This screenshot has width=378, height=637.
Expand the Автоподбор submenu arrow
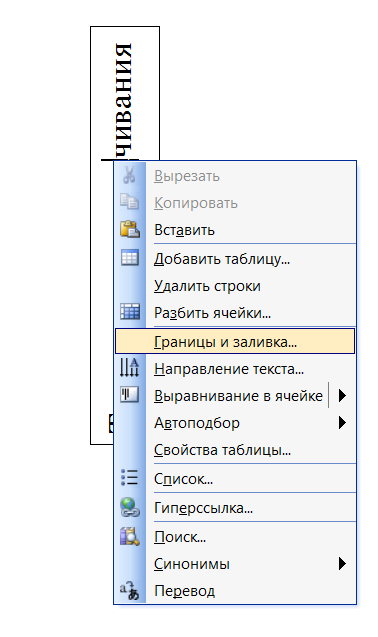point(342,422)
